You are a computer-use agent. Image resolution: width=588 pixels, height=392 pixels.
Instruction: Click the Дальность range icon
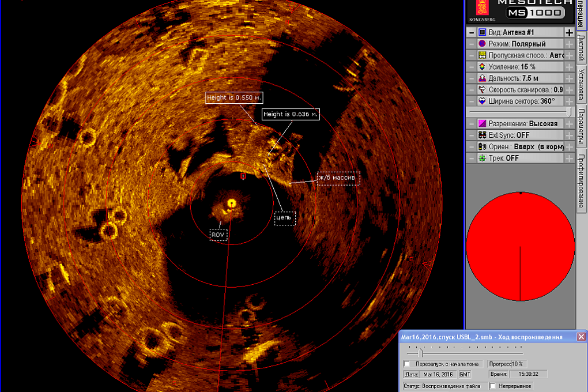pos(483,78)
